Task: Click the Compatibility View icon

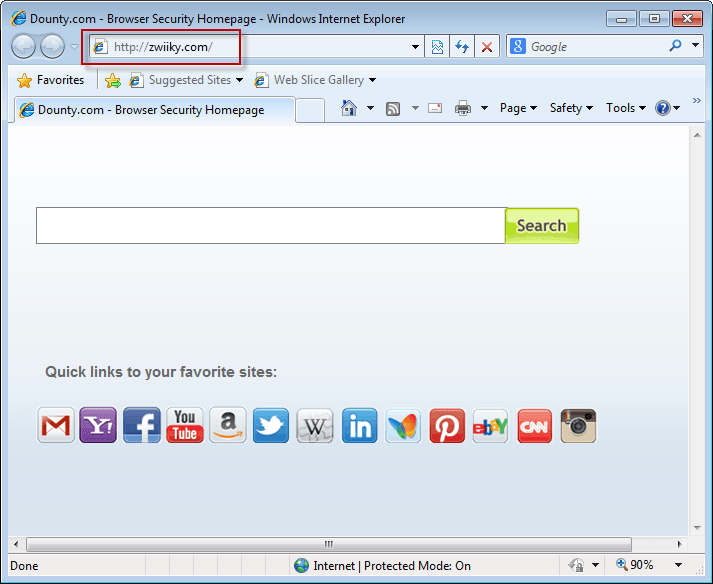Action: click(x=437, y=46)
